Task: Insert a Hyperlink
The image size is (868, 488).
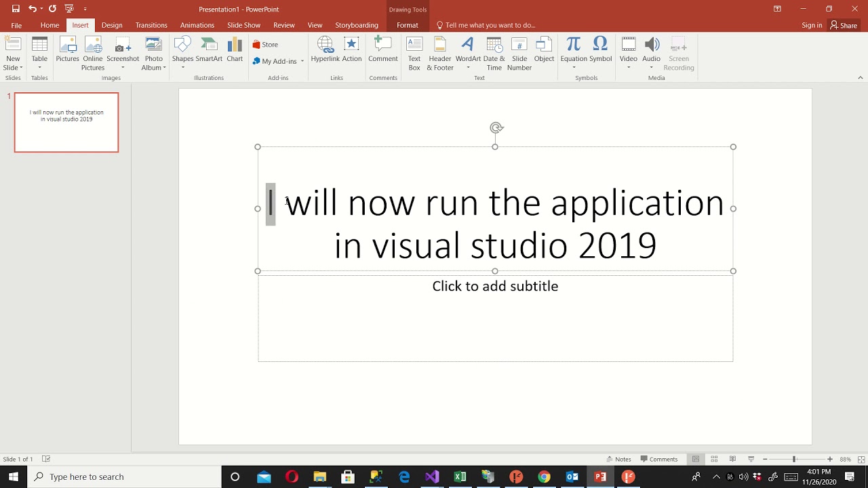Action: 325,50
